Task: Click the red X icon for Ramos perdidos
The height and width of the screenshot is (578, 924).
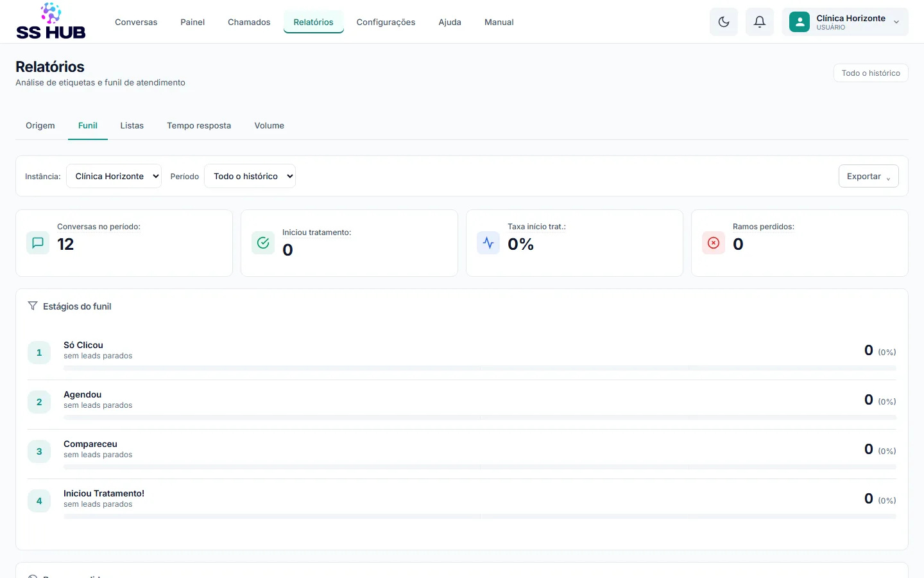Action: (714, 243)
